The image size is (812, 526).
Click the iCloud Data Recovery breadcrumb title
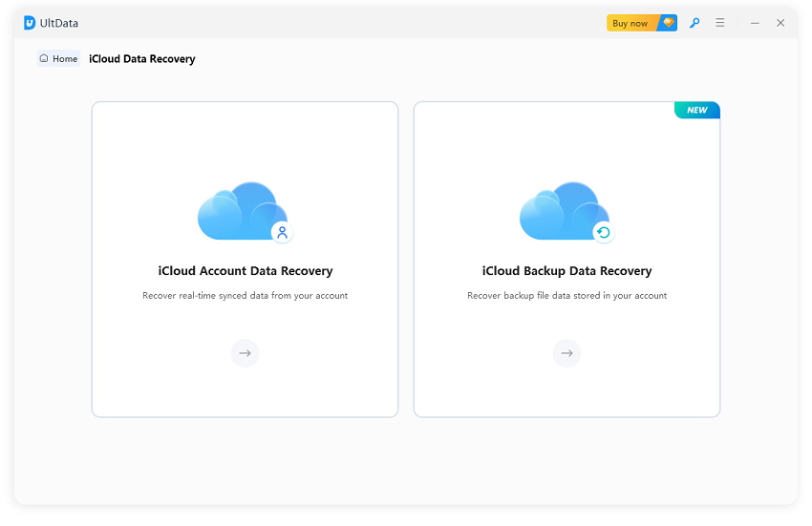click(142, 59)
